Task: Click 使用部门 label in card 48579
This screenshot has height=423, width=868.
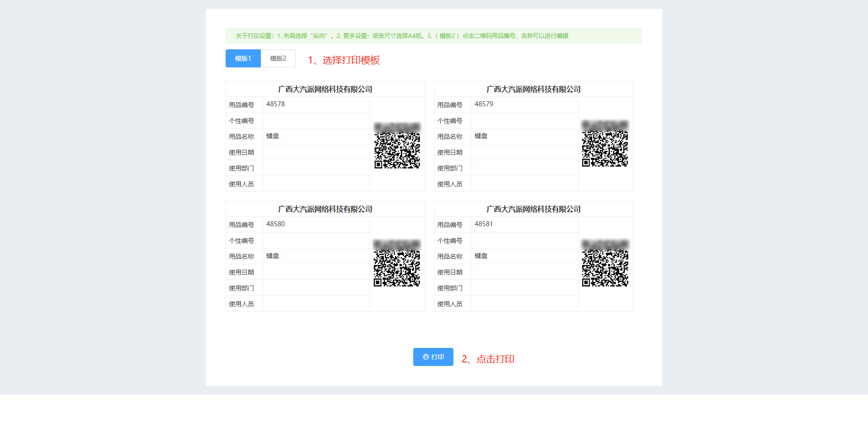Action: (x=450, y=168)
